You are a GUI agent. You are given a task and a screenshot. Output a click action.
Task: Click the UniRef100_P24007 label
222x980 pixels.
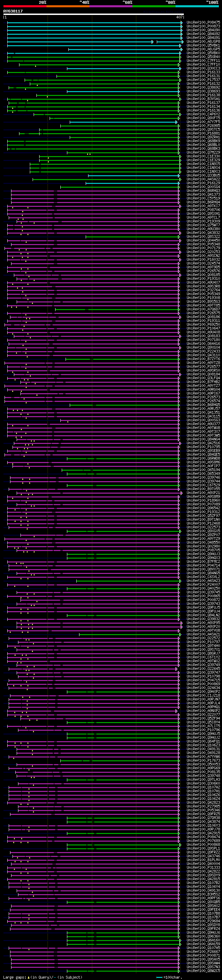tap(203, 585)
